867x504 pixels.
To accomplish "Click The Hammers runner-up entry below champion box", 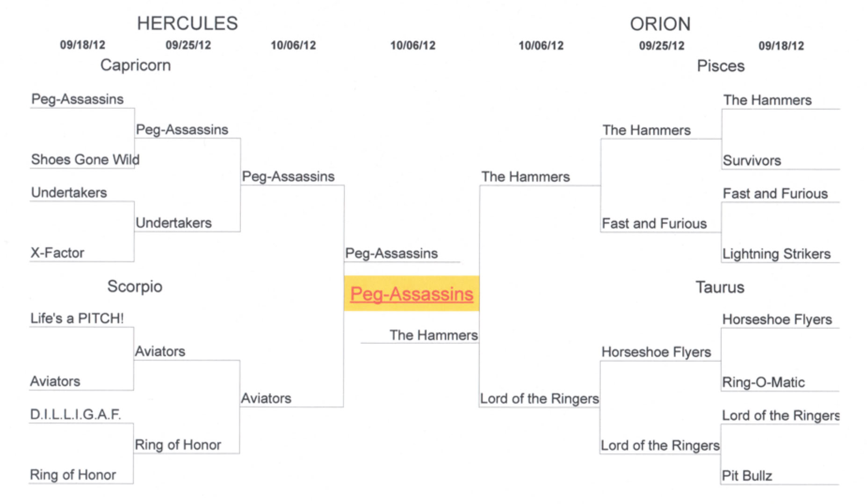I will point(433,335).
